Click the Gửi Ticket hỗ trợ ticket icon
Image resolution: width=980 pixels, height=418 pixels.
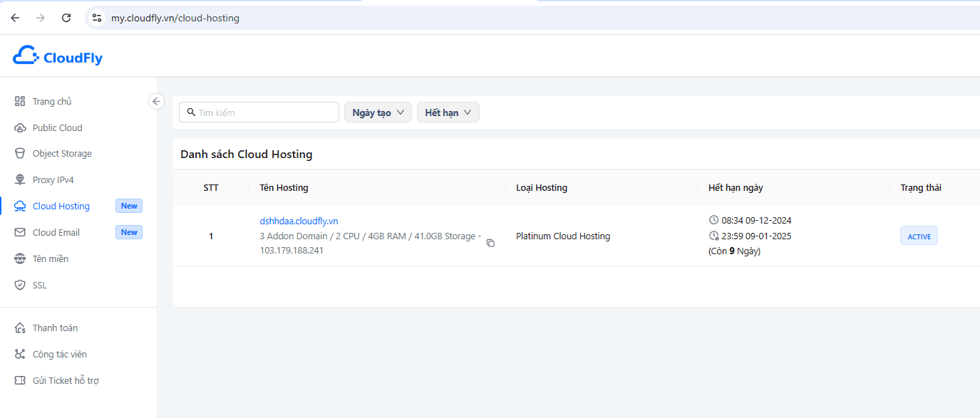[20, 380]
